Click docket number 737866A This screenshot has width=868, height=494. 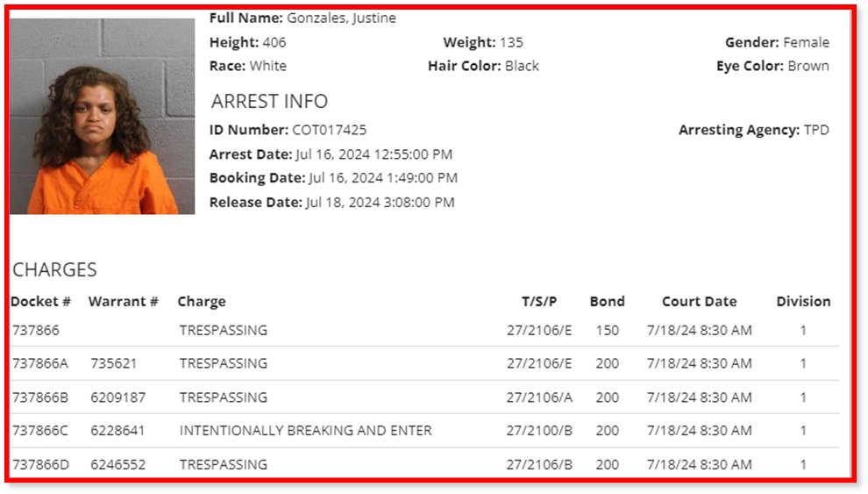[39, 363]
